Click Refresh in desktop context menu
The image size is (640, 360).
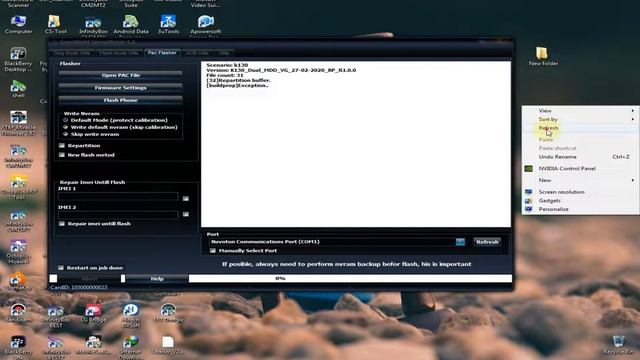tap(580, 128)
